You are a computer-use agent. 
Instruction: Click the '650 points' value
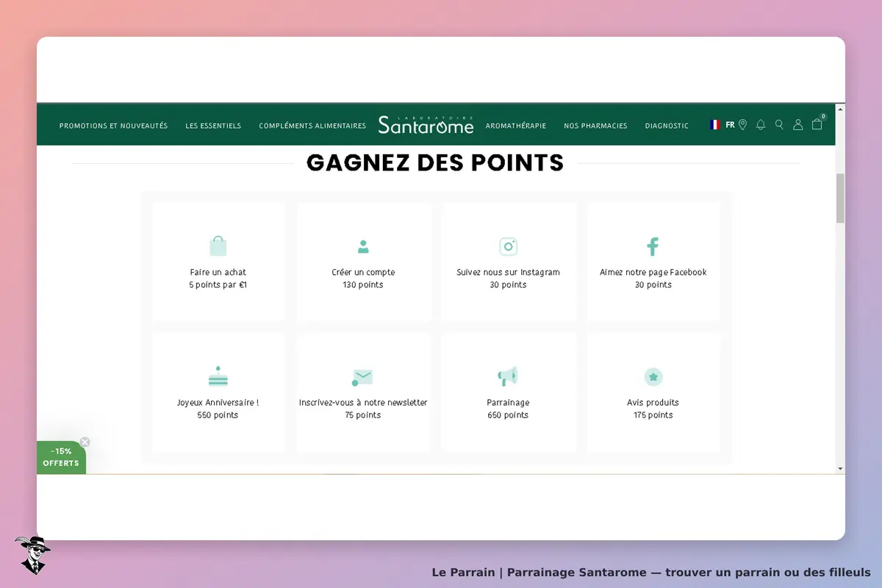click(x=508, y=415)
